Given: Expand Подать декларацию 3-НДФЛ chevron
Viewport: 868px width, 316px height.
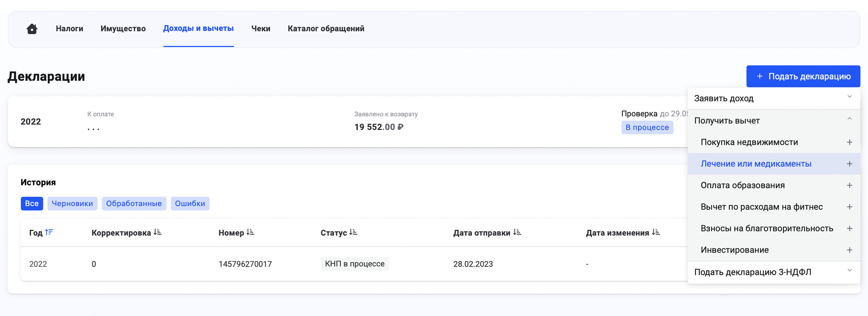Looking at the screenshot, I should click(850, 270).
